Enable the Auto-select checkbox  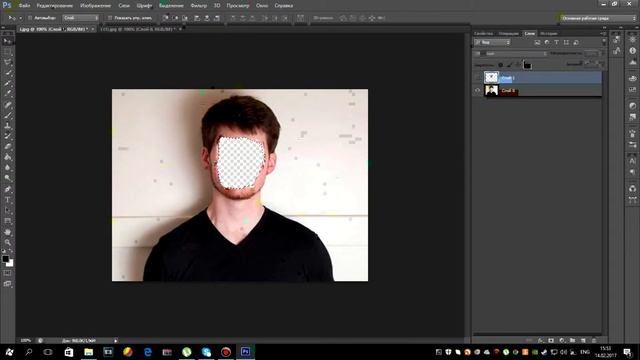[x=30, y=18]
